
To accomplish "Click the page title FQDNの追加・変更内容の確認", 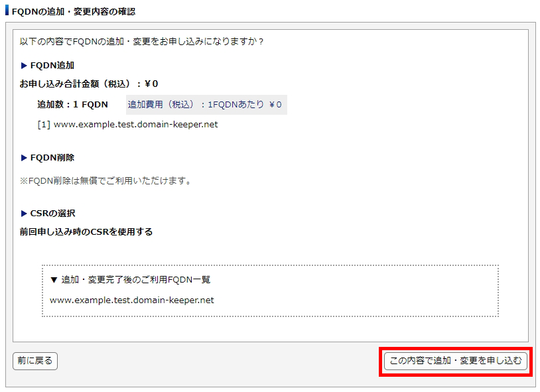I will [74, 11].
